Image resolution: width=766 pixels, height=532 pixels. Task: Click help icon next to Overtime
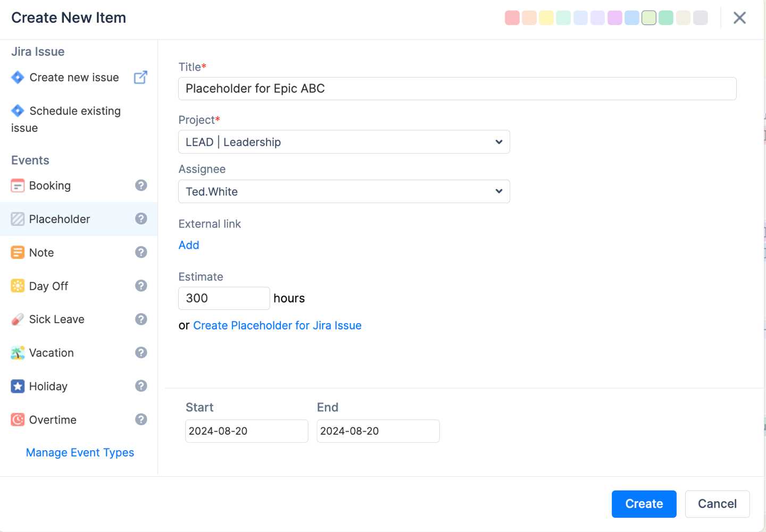click(x=141, y=420)
